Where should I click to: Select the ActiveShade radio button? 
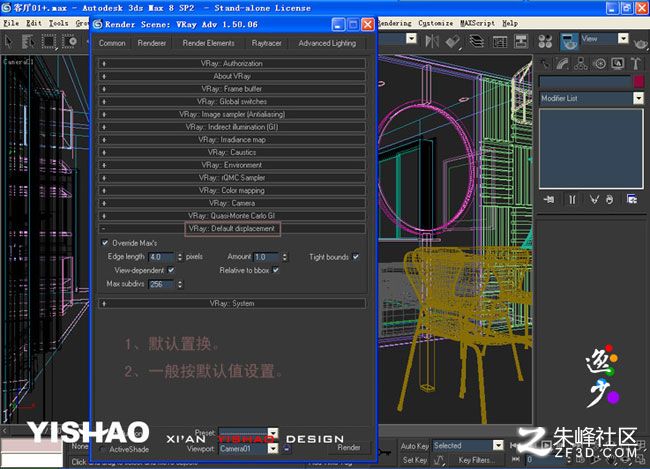102,450
